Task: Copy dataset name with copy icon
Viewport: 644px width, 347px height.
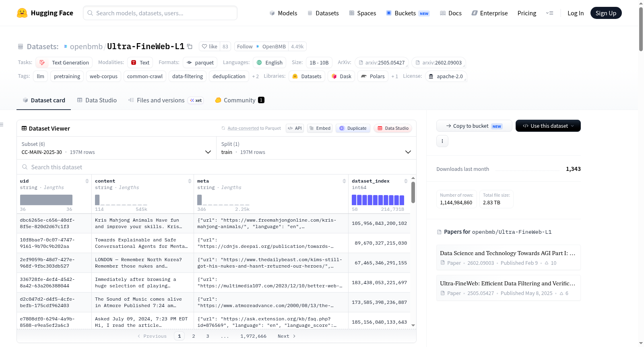Action: (190, 46)
